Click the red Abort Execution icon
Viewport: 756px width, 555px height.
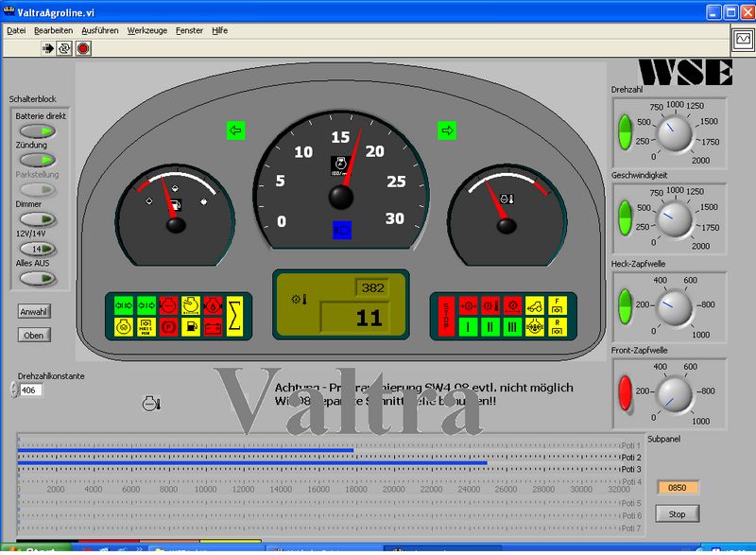83,48
